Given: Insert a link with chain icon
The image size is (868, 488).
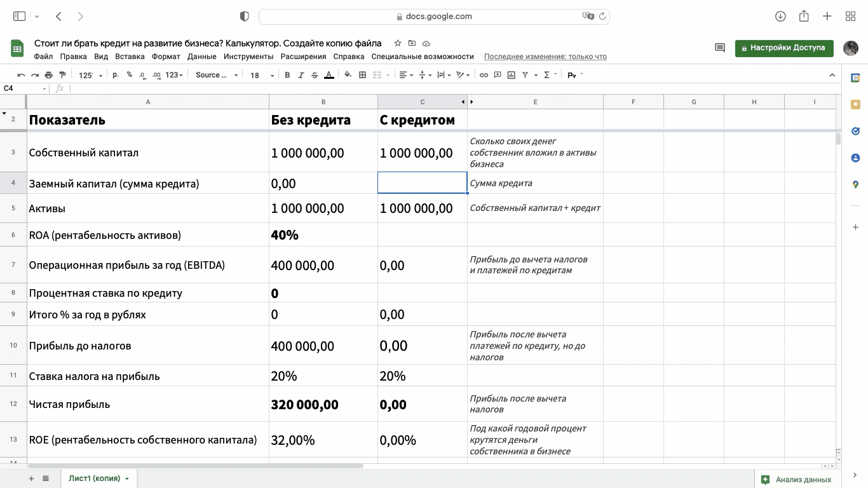Looking at the screenshot, I should pos(484,75).
